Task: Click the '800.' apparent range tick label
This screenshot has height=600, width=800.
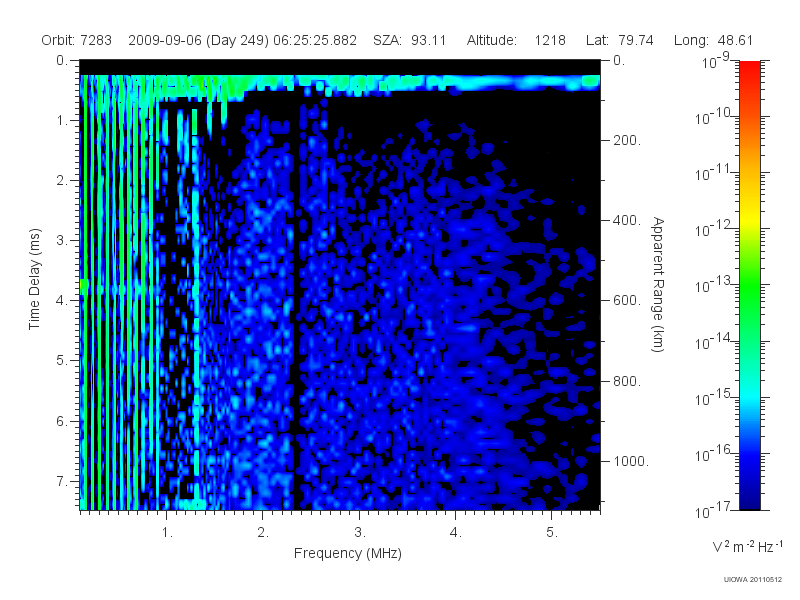Action: 627,381
